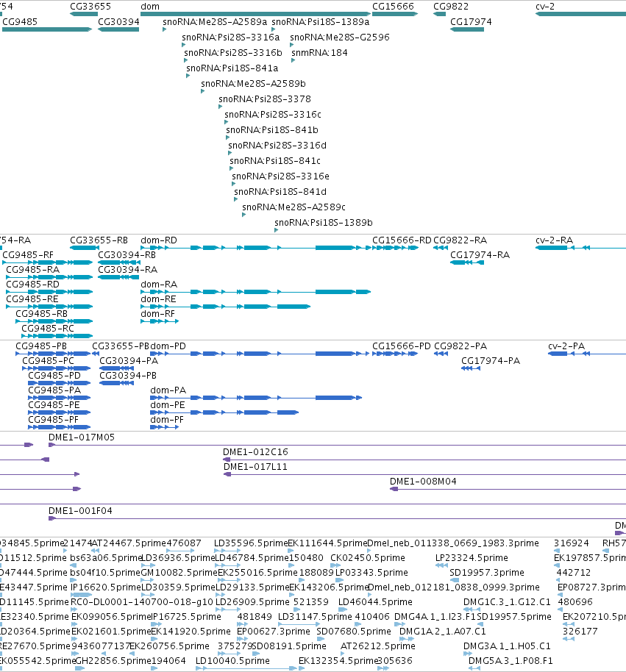
Task: Select the CG9822 gene arrow
Action: coord(439,14)
